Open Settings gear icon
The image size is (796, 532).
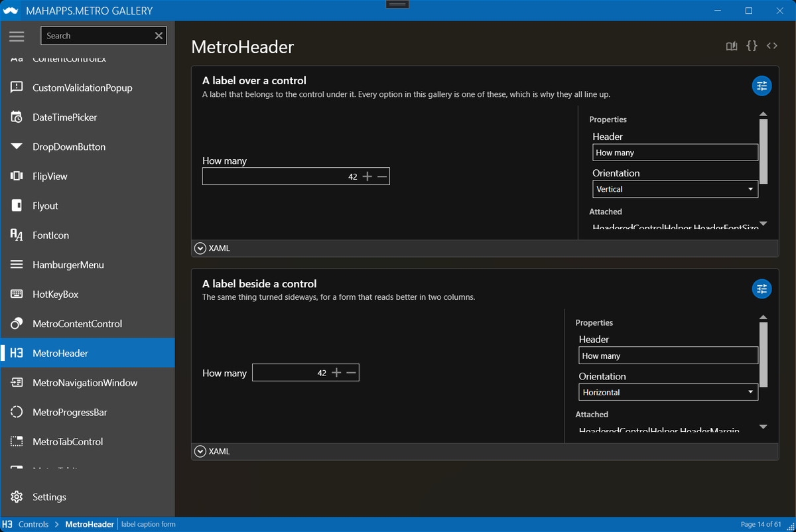tap(17, 497)
